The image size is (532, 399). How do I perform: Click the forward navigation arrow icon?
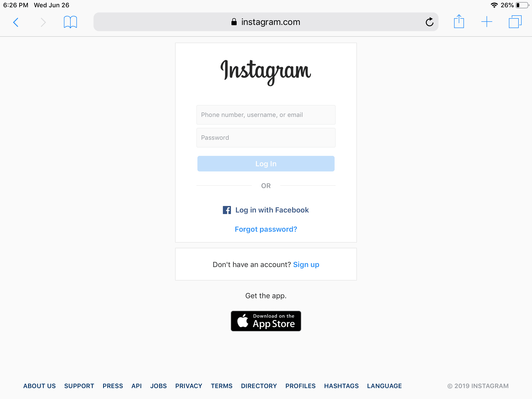click(x=42, y=22)
